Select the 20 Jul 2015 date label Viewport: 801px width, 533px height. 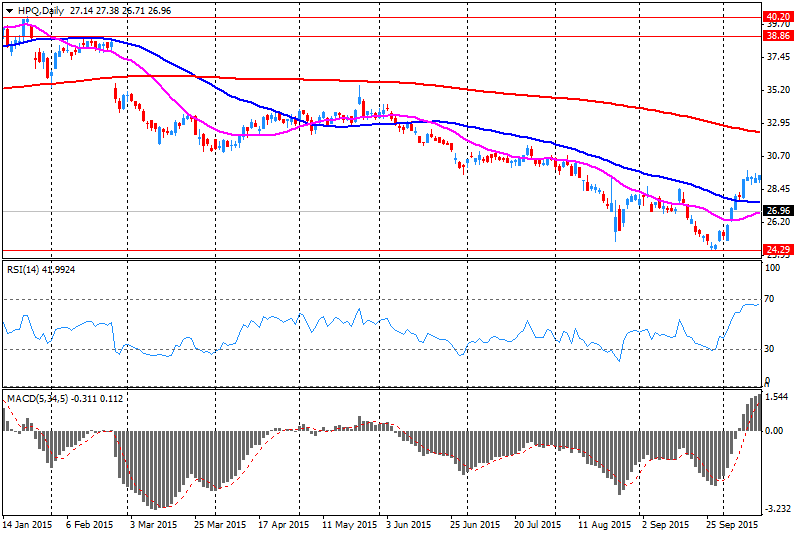coord(537,525)
